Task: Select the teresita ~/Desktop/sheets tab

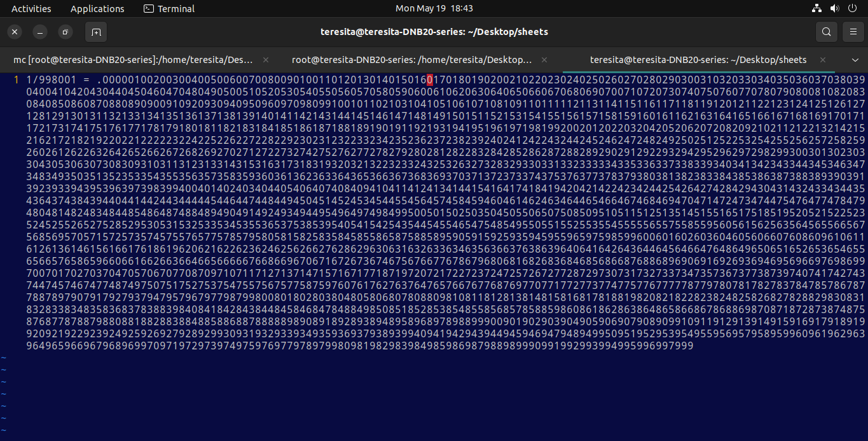Action: pyautogui.click(x=698, y=60)
